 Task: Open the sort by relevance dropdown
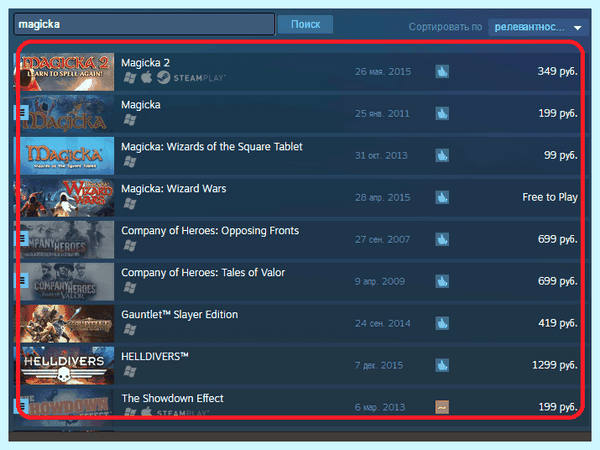point(538,27)
